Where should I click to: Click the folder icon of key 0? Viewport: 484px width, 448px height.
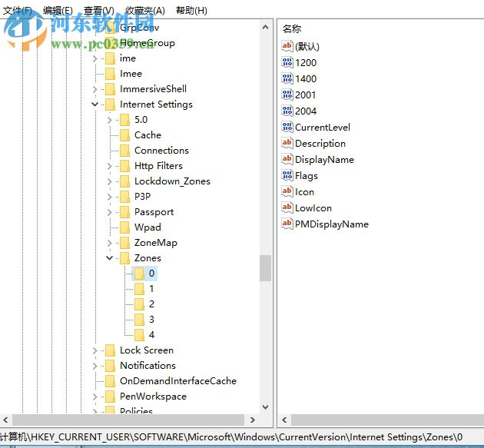[x=139, y=274]
